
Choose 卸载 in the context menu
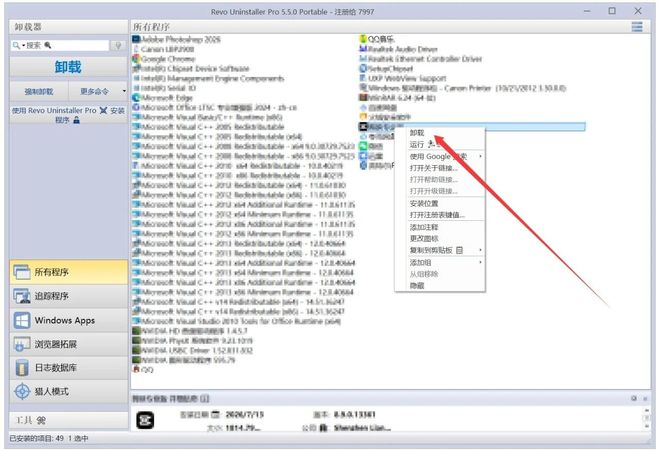[440, 133]
